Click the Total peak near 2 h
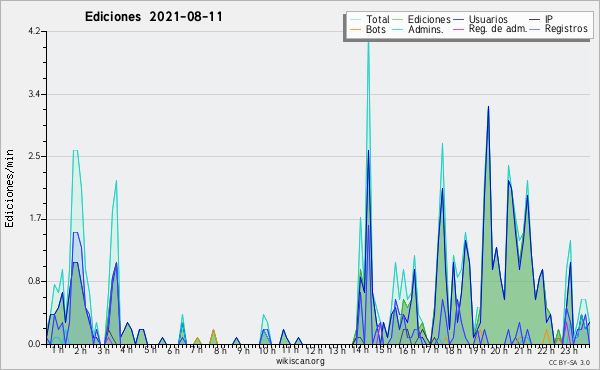 pos(75,151)
